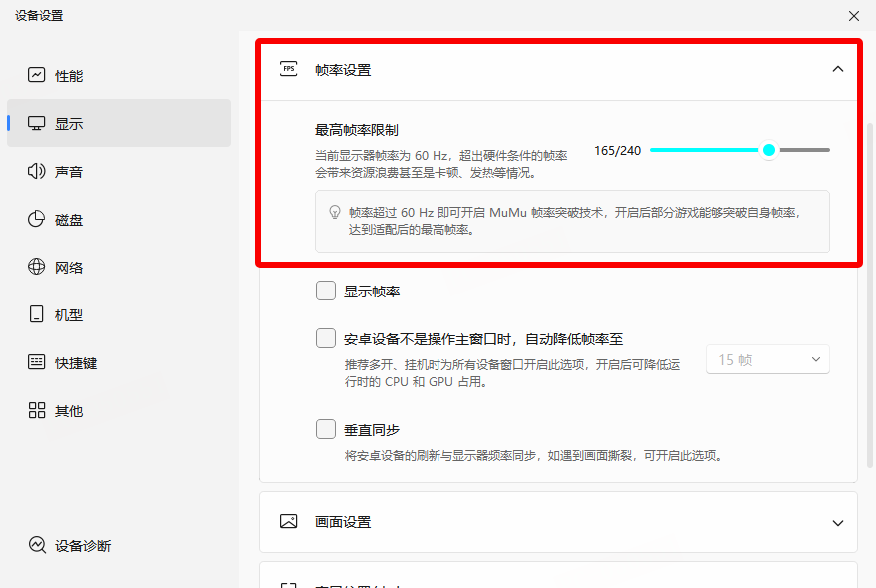Click the 显示 monitor icon in sidebar
This screenshot has width=876, height=588.
tap(37, 124)
